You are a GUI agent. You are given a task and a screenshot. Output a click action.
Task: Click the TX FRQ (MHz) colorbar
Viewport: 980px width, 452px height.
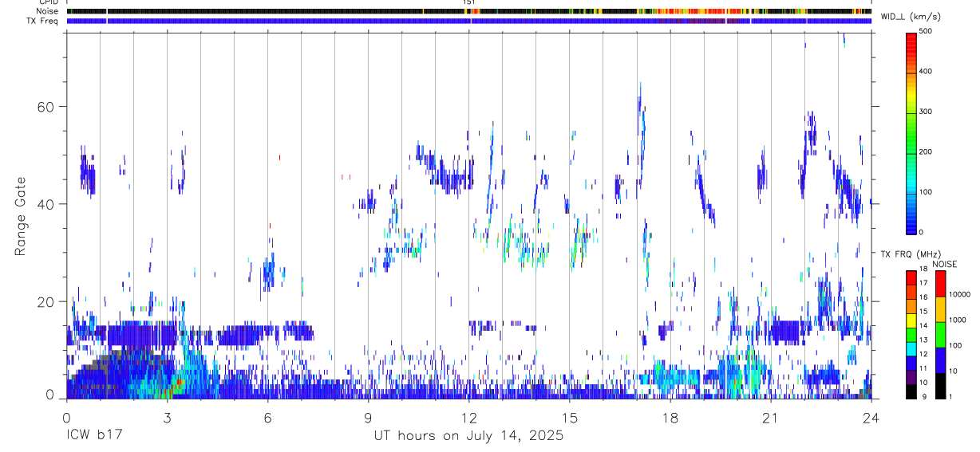point(911,334)
